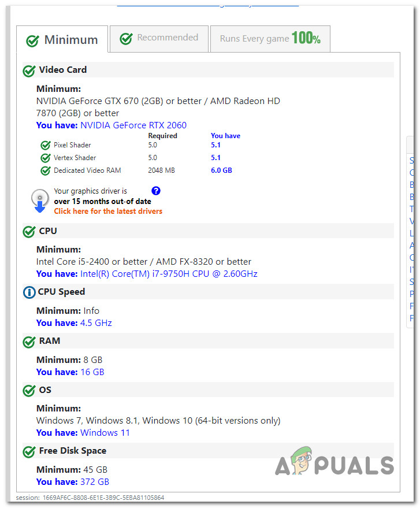The height and width of the screenshot is (508, 420).
Task: Click the Intel Core i5-2400 minimum CPU text
Action: tap(144, 262)
